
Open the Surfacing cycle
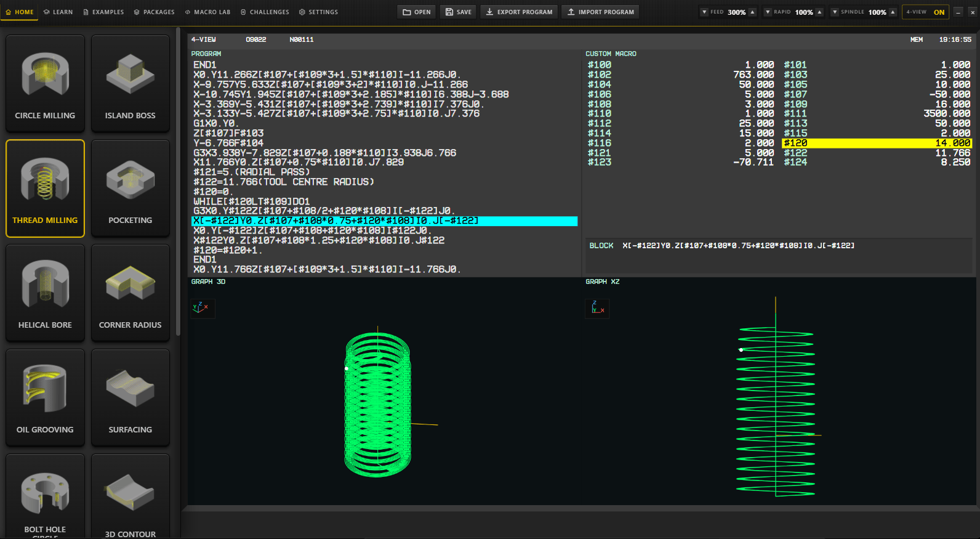pyautogui.click(x=131, y=397)
